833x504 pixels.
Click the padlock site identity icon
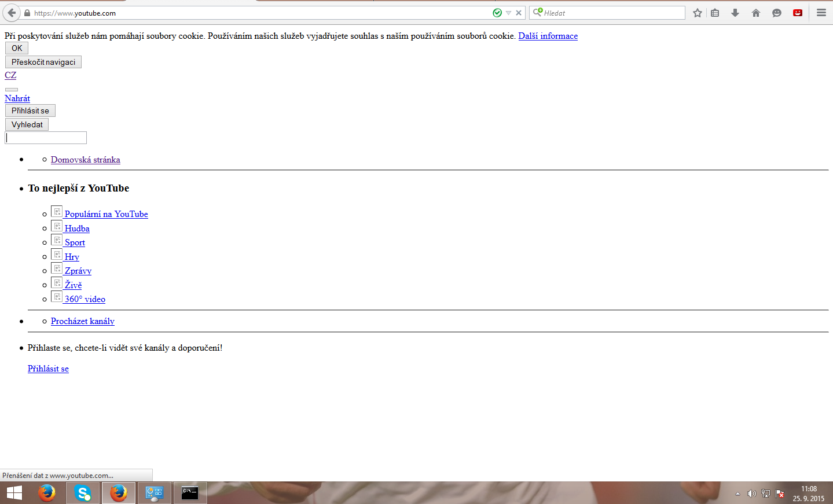click(x=27, y=13)
